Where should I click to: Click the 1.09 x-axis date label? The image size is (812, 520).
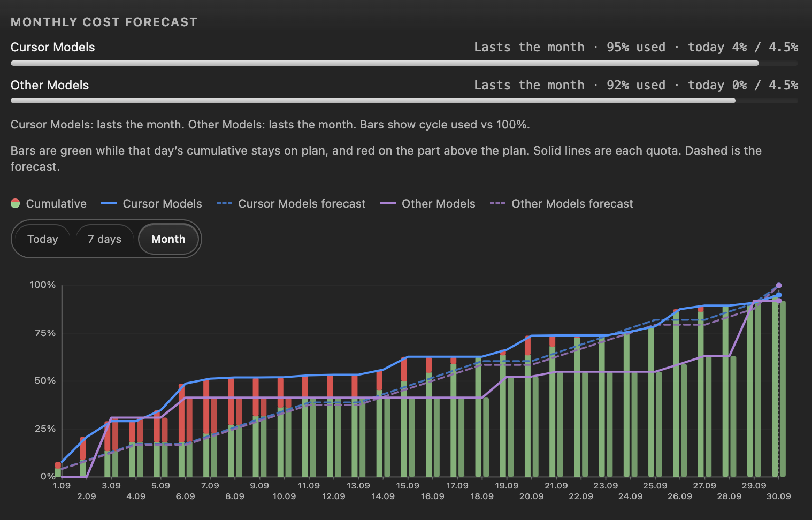point(62,486)
